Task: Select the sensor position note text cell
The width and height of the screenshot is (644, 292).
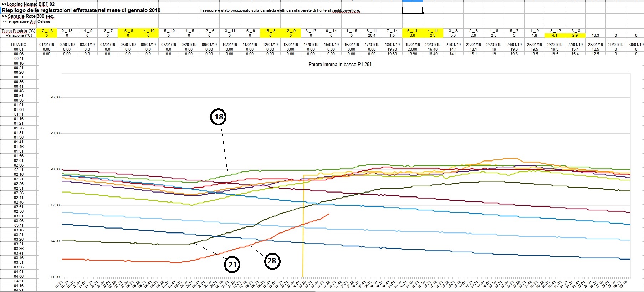Action: pos(280,11)
